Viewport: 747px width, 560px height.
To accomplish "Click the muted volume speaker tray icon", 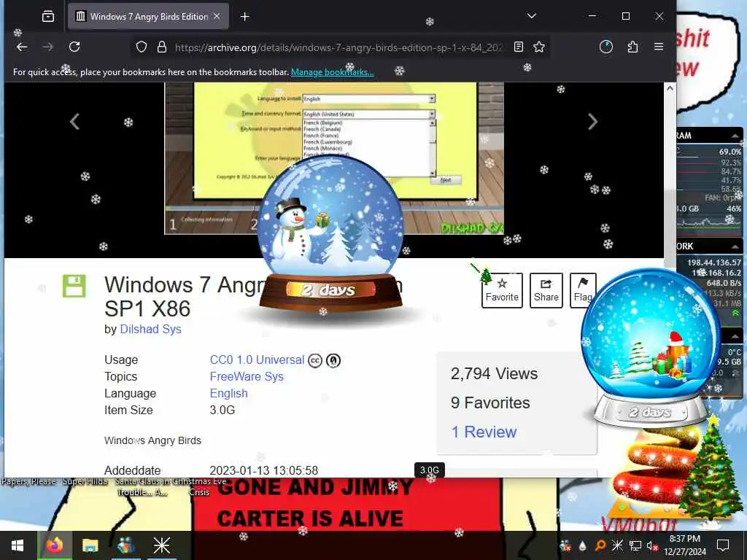I will 652,545.
